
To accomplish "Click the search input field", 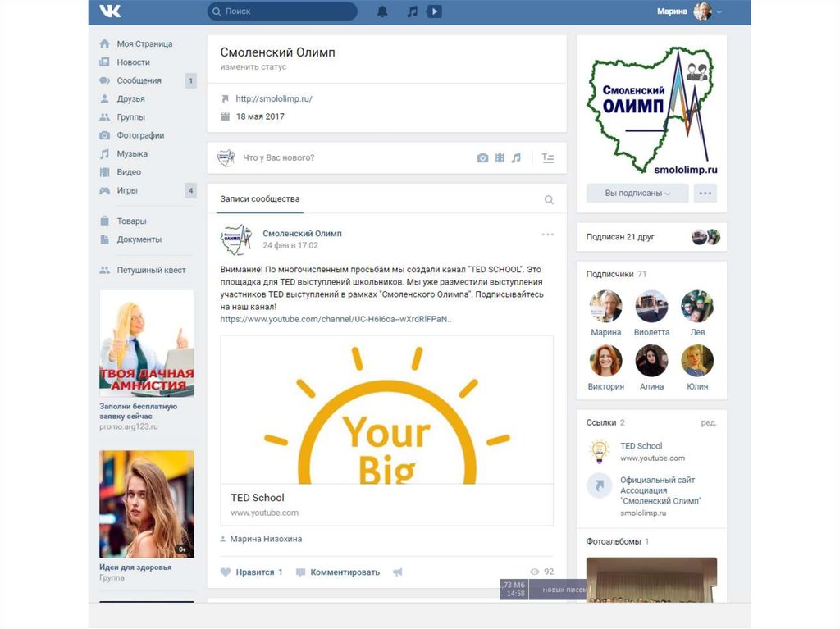I will pyautogui.click(x=282, y=11).
